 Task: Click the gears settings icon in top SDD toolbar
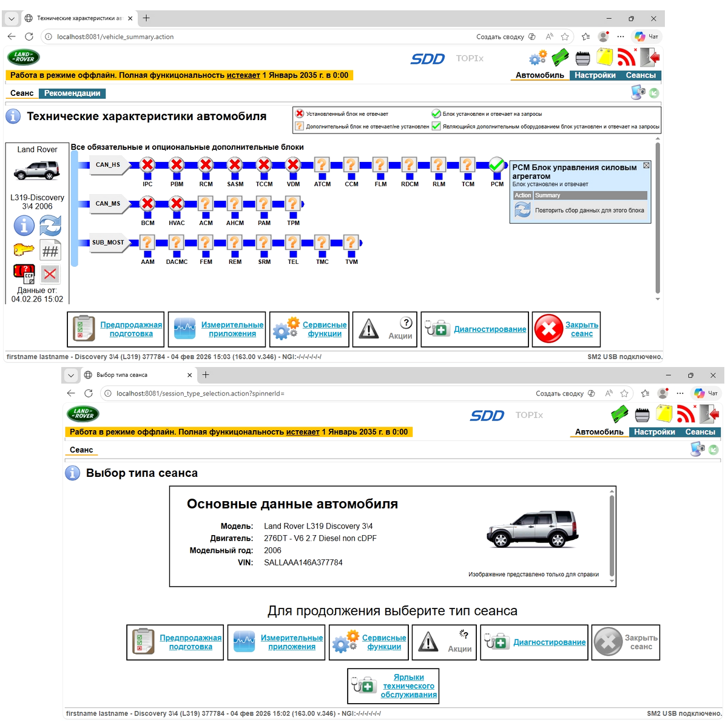(538, 58)
